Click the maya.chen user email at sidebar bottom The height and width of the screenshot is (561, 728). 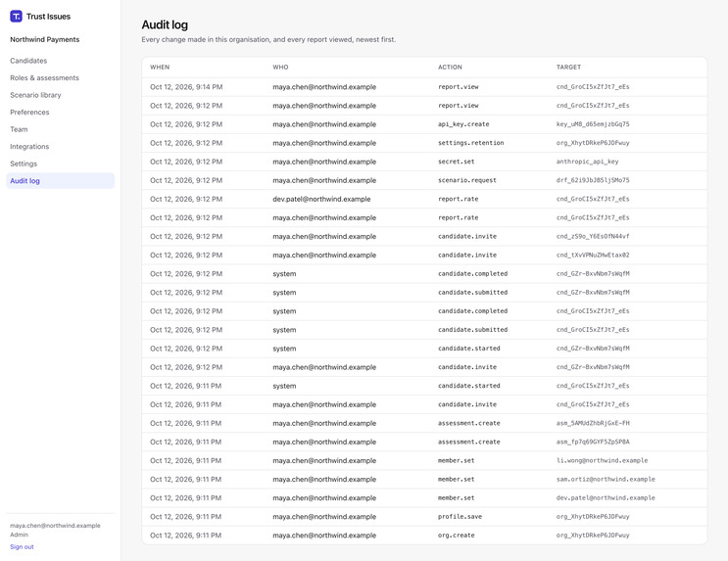pyautogui.click(x=55, y=526)
